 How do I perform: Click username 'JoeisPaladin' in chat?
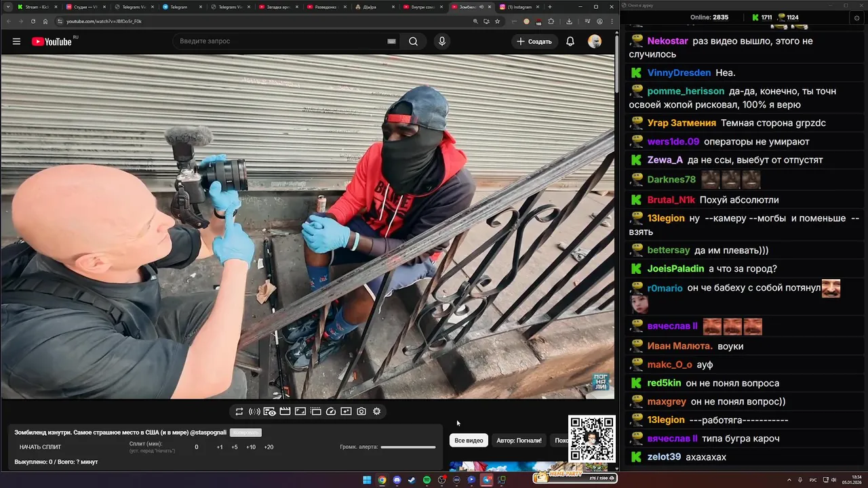[x=675, y=268]
